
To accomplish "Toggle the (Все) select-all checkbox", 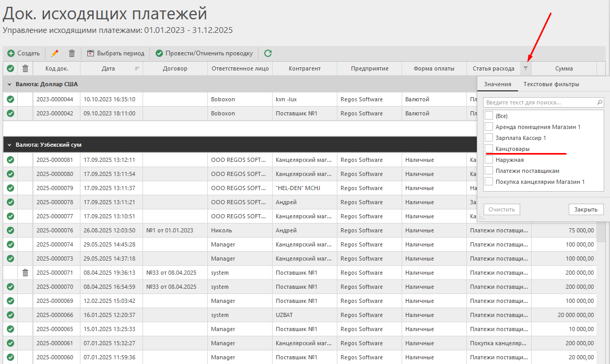I will (x=489, y=116).
